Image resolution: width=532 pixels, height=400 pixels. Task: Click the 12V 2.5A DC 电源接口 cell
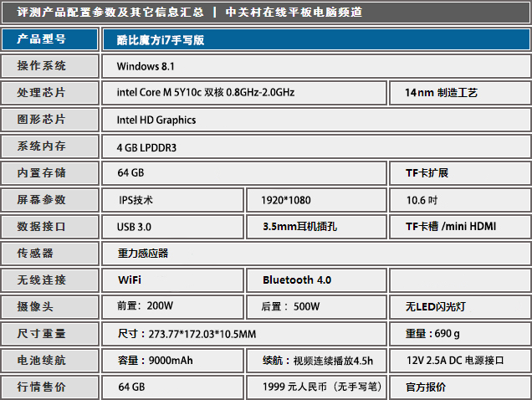(460, 361)
